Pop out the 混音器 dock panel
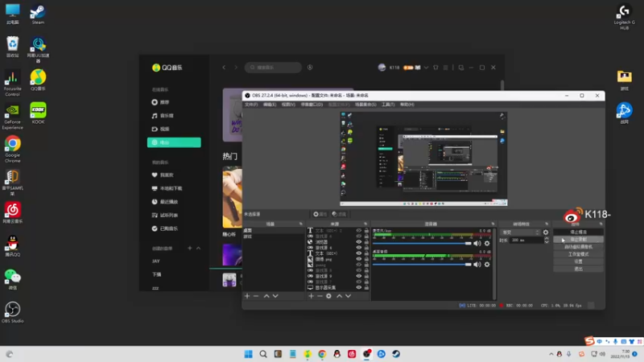Viewport: 644px width, 362px height. pyautogui.click(x=493, y=224)
